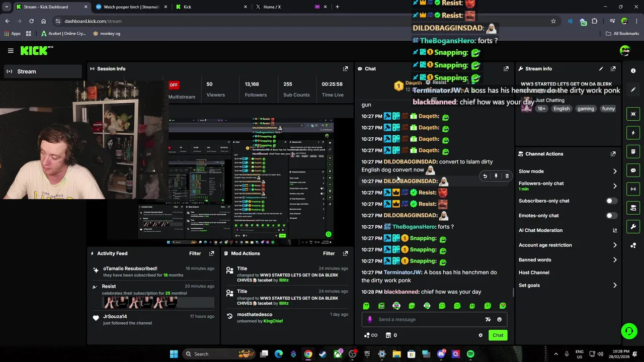Image resolution: width=644 pixels, height=362 pixels.
Task: Click the three-dots icon in right sidebar
Action: coord(633,245)
